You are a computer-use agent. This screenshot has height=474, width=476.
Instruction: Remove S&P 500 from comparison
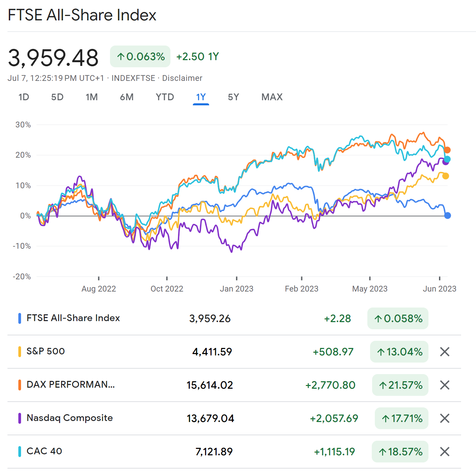444,352
